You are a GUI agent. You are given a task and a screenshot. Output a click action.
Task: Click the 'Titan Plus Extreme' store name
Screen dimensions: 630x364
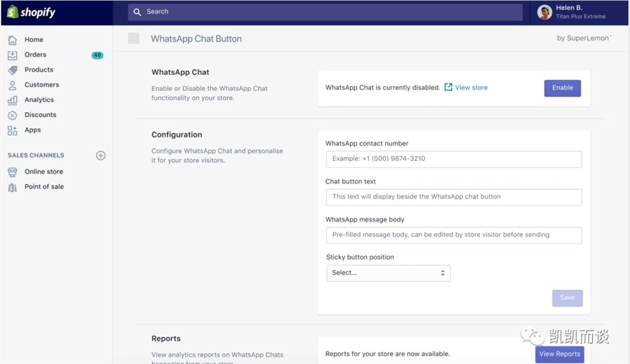click(x=581, y=16)
